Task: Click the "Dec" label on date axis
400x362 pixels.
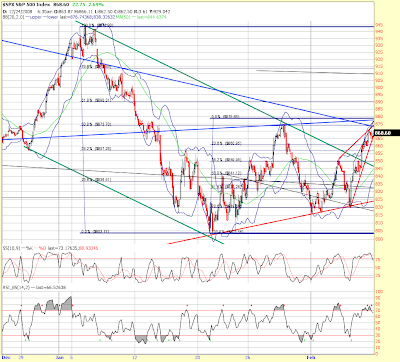Action: pyautogui.click(x=7, y=357)
